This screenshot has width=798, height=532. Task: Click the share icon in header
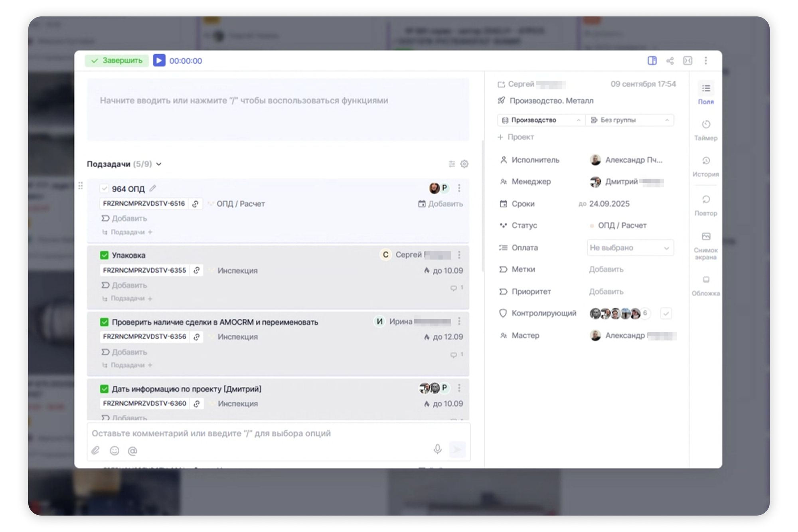(670, 61)
